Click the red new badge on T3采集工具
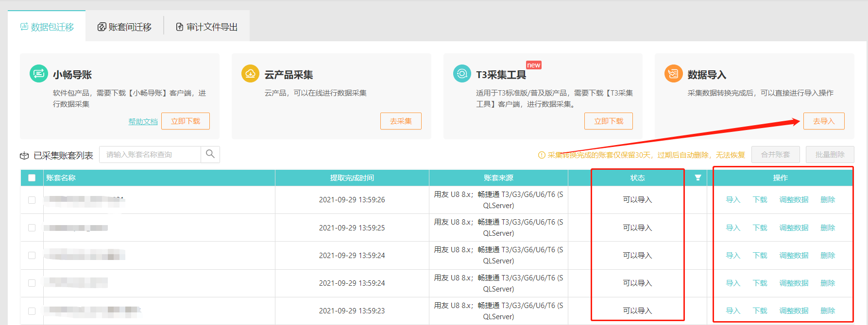 534,65
